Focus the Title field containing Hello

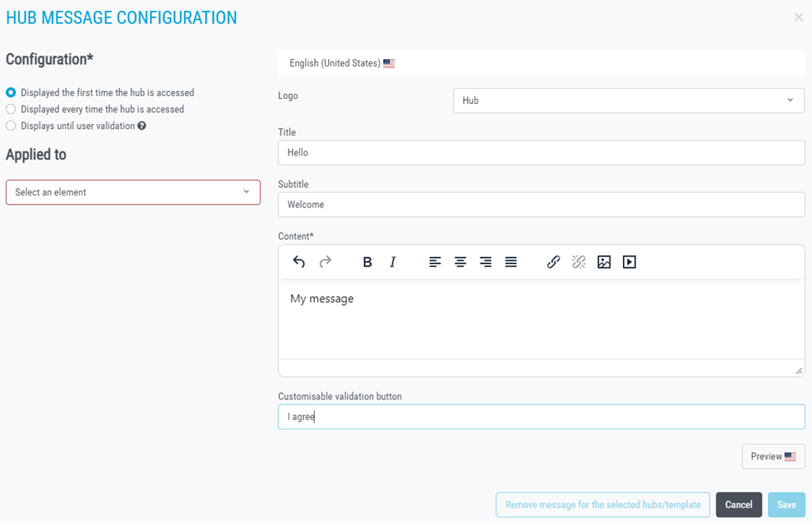click(541, 152)
